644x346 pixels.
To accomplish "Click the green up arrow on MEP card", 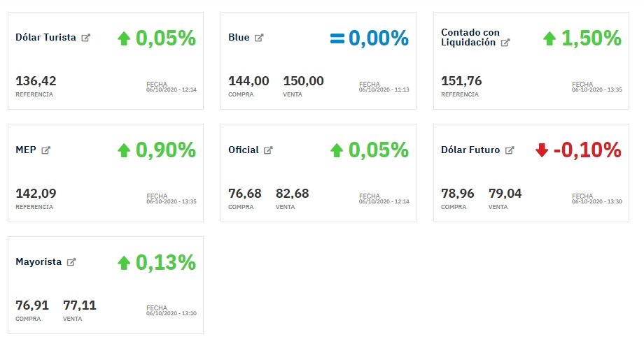I will [124, 150].
